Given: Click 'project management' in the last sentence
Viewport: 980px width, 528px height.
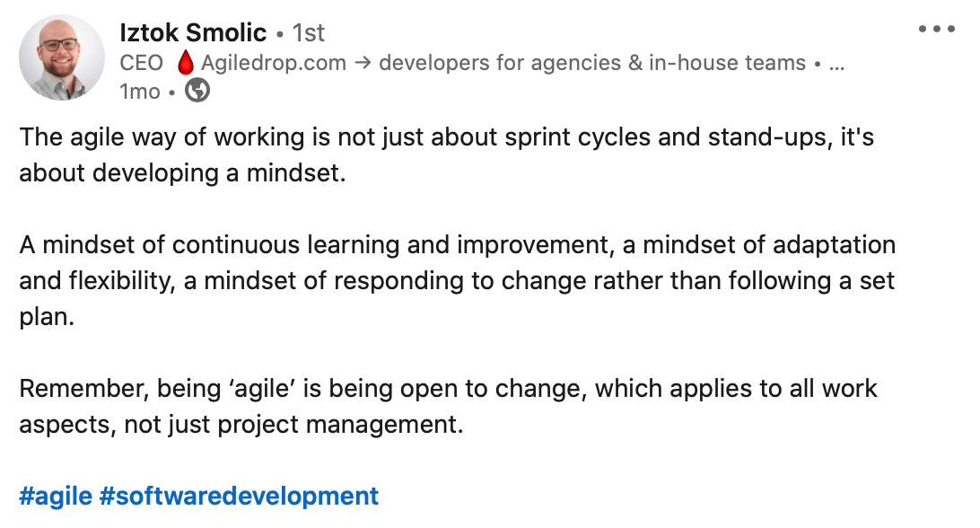Looking at the screenshot, I should tap(340, 425).
